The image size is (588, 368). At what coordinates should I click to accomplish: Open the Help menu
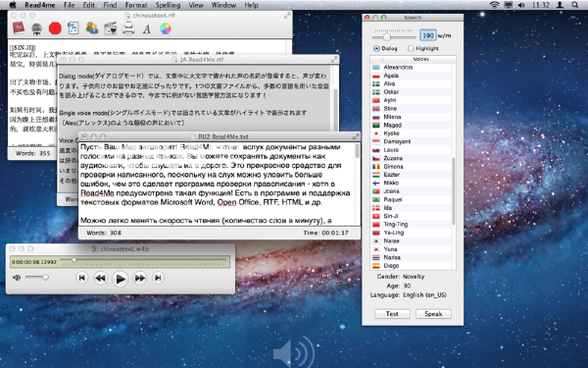point(251,5)
